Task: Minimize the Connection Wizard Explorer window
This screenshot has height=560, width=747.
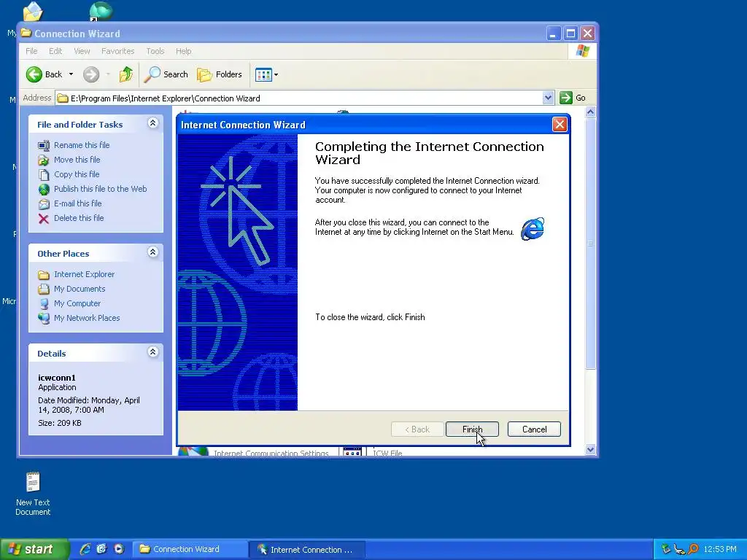Action: (553, 34)
